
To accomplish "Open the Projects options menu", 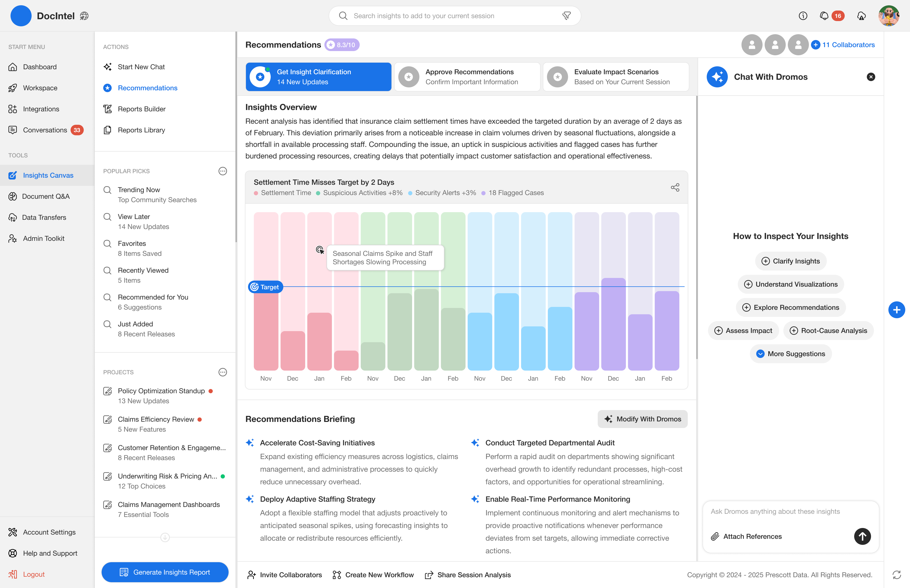I will (222, 372).
